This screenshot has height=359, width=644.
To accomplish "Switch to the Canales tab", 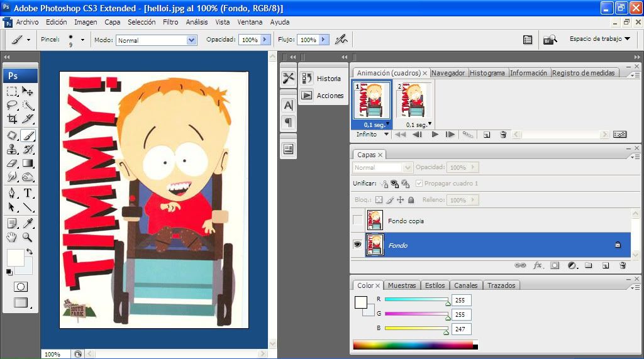I will point(466,285).
